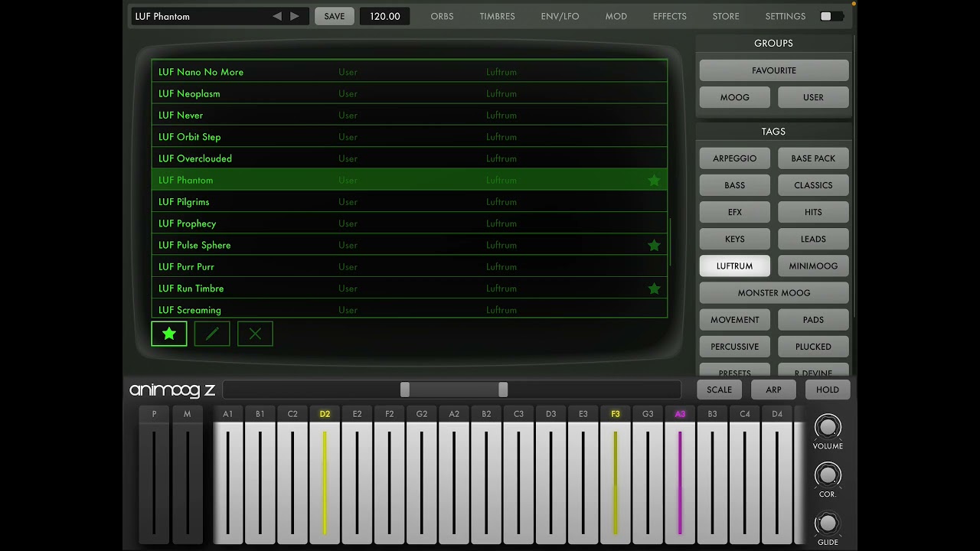The width and height of the screenshot is (980, 551).
Task: Click the SAVE button
Action: [335, 16]
